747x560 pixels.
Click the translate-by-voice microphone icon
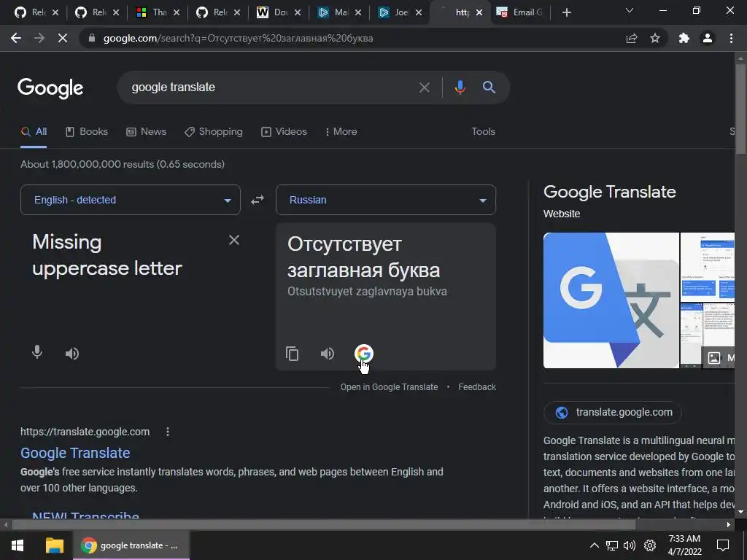[x=36, y=353]
